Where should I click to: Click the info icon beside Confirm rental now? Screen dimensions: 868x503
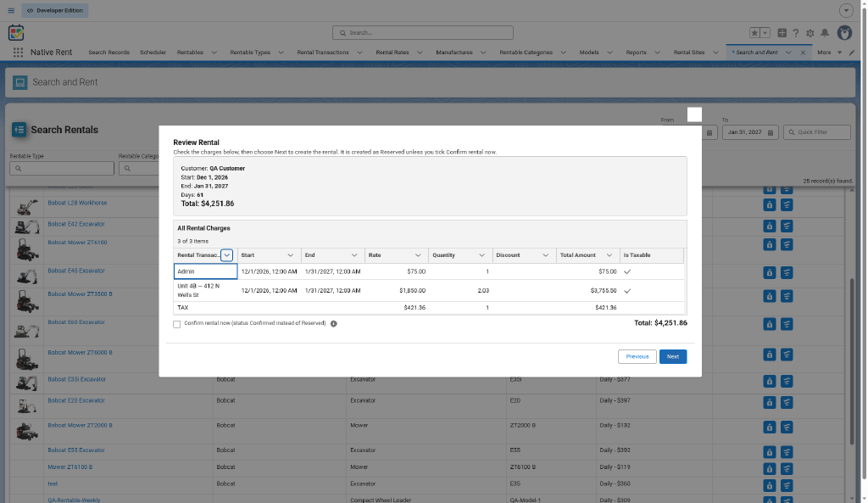click(x=334, y=323)
